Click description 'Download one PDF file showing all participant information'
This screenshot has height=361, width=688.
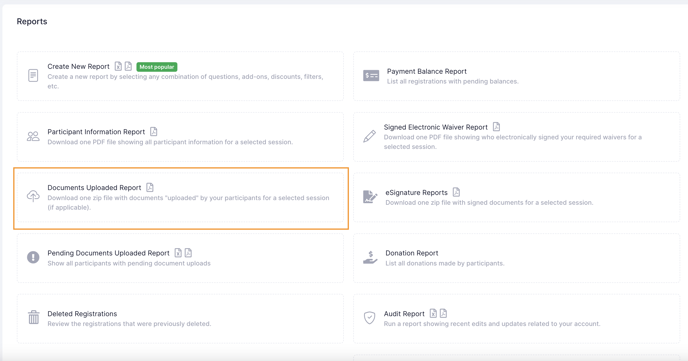(x=170, y=142)
